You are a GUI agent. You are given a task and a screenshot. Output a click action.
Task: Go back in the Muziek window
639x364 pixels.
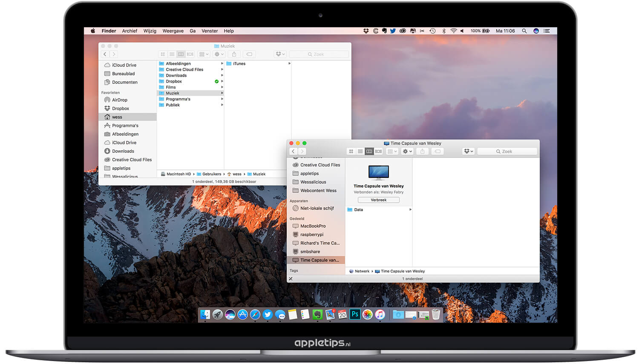[x=105, y=54]
